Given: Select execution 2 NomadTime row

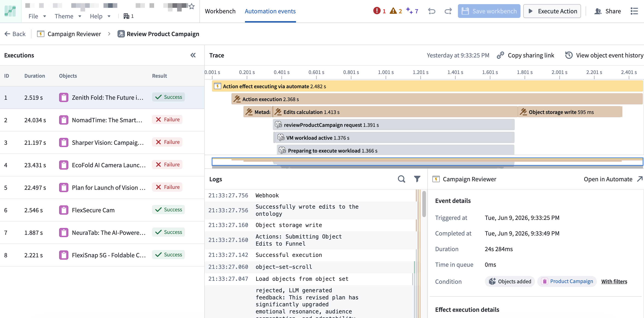Looking at the screenshot, I should pos(102,120).
